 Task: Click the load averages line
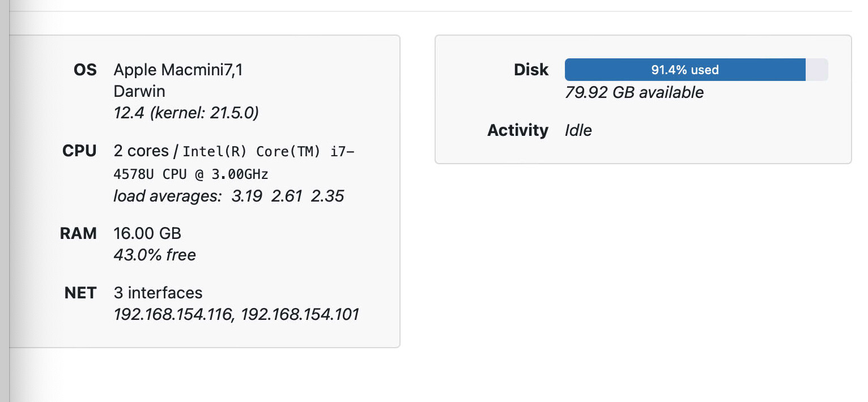(228, 196)
